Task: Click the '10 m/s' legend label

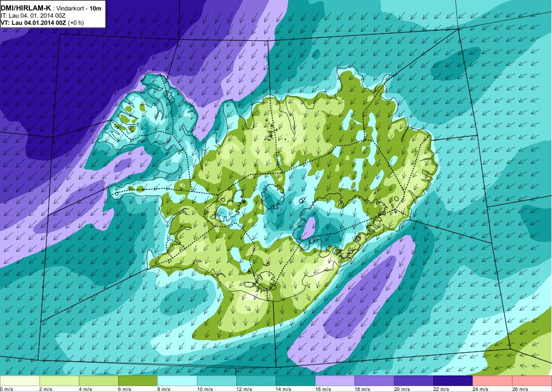Action: 205,389
